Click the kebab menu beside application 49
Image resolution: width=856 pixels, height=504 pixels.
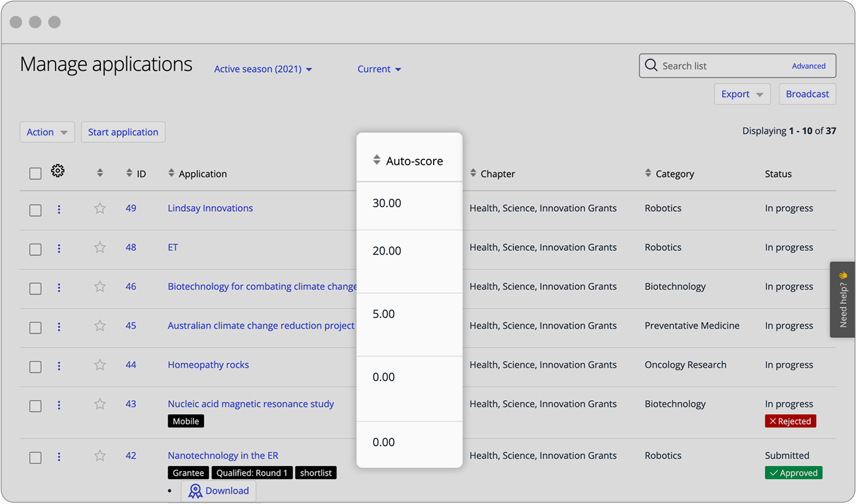pyautogui.click(x=59, y=209)
